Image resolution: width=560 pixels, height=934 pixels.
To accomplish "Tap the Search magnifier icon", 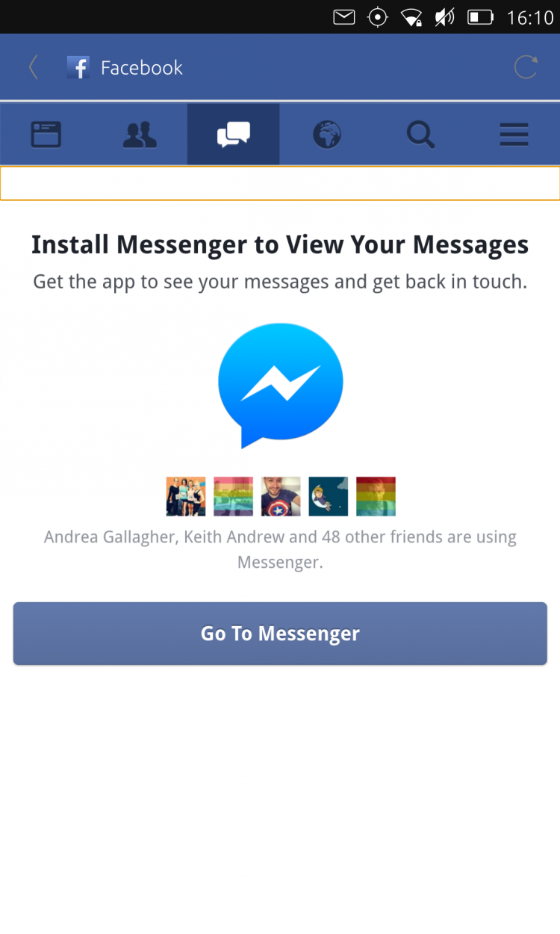I will point(420,134).
